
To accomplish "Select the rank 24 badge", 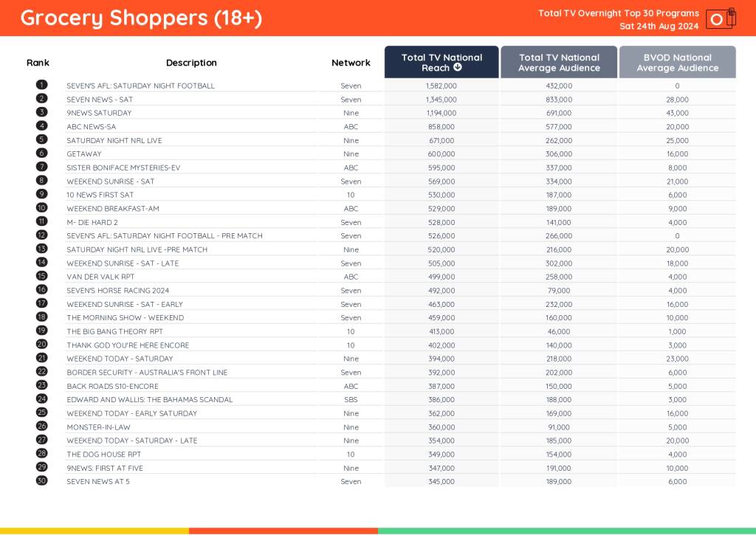I will (x=42, y=399).
